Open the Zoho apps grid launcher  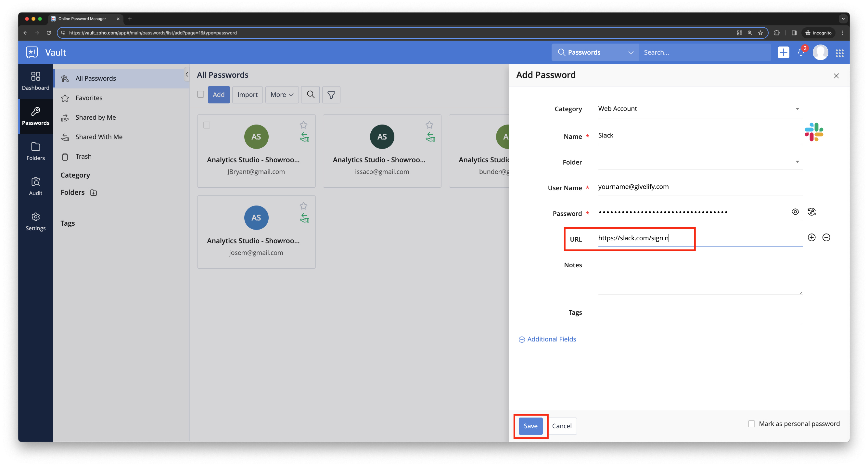pos(839,53)
